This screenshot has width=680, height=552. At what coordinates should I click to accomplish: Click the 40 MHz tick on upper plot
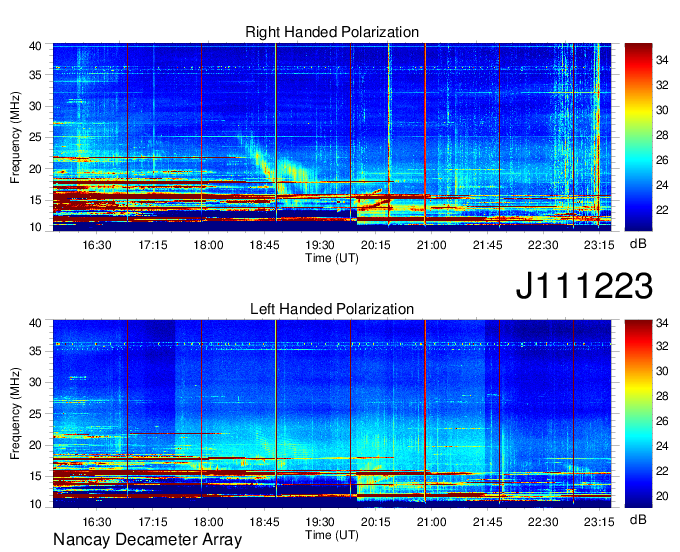(x=35, y=46)
